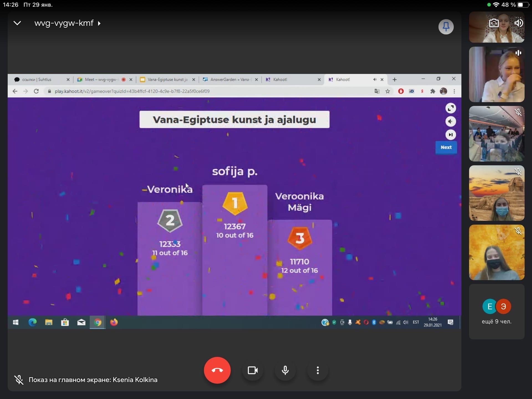Toggle the camera on or off

point(253,370)
